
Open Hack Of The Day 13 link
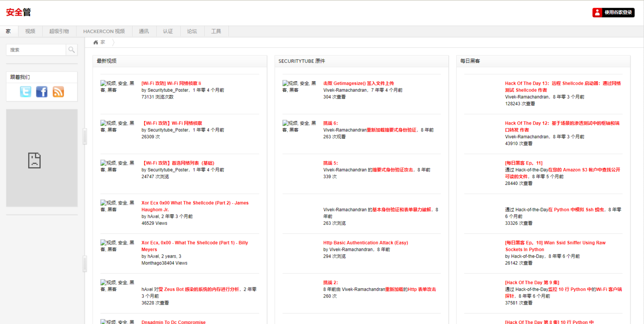coord(563,86)
